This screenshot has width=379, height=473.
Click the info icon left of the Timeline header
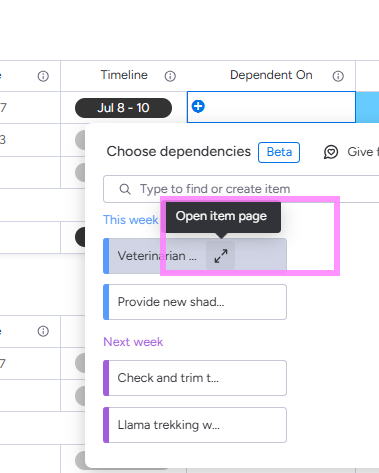coord(43,76)
